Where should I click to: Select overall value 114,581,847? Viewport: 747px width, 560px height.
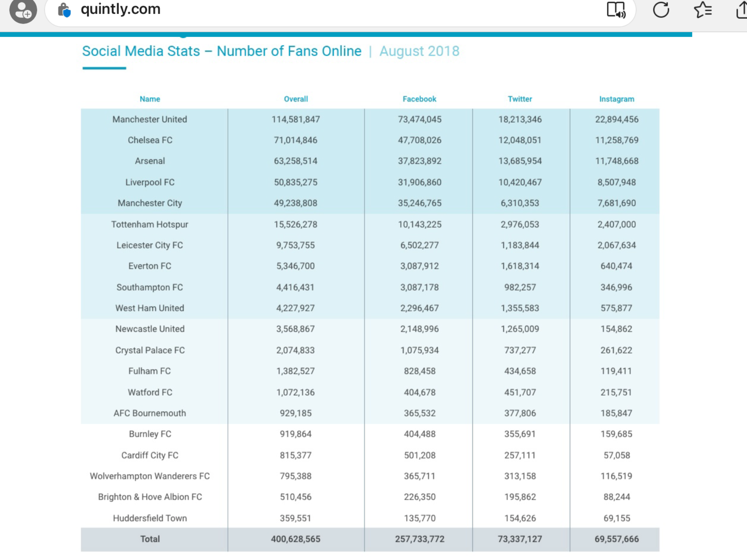pyautogui.click(x=296, y=119)
